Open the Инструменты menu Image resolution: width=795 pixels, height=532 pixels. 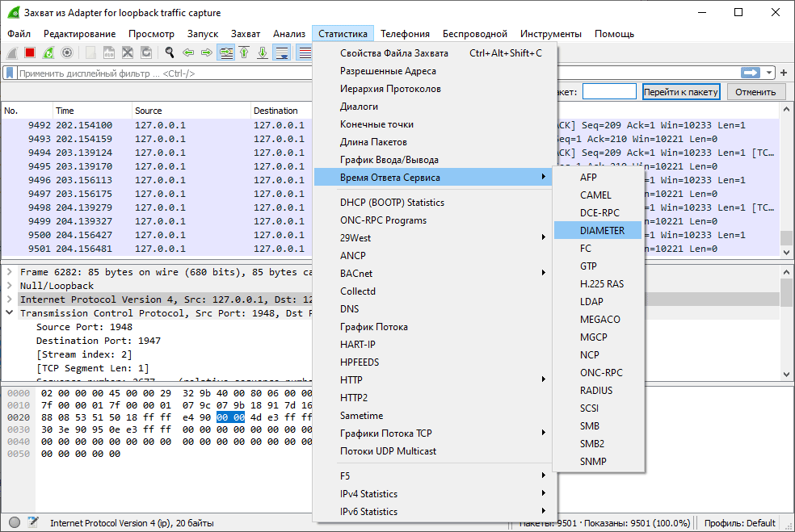551,34
